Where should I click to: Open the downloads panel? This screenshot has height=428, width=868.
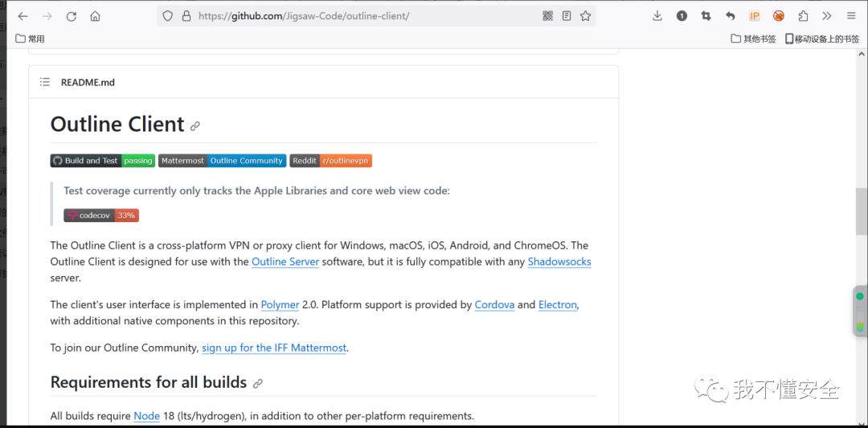[657, 16]
